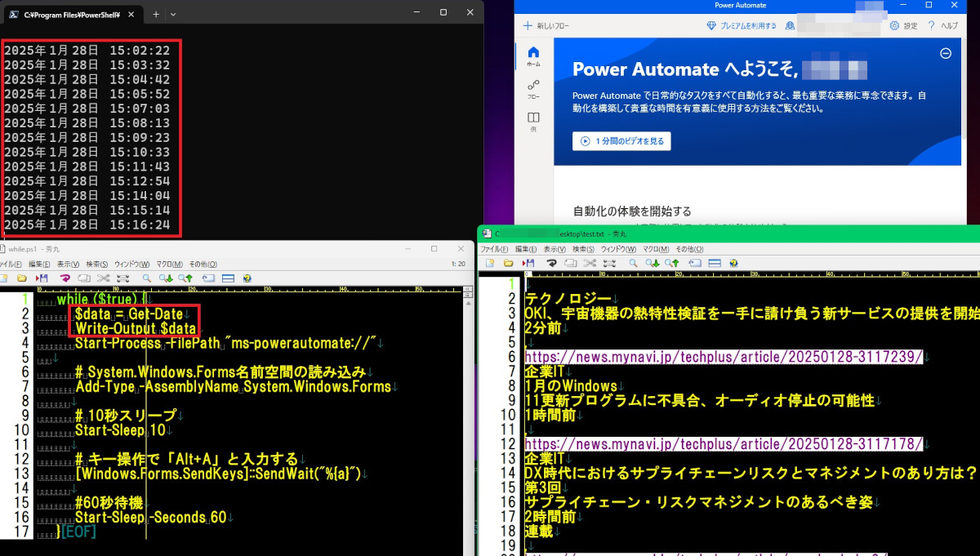The height and width of the screenshot is (556, 980).
Task: Save file icon in while.ps1 editor toolbar
Action: click(43, 278)
